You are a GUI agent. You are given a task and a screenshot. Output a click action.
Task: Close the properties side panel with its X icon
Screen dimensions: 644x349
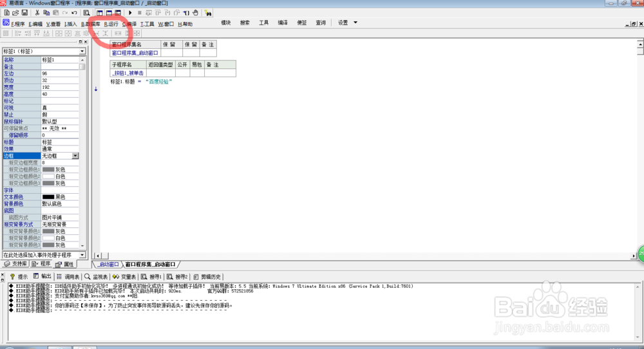point(86,42)
